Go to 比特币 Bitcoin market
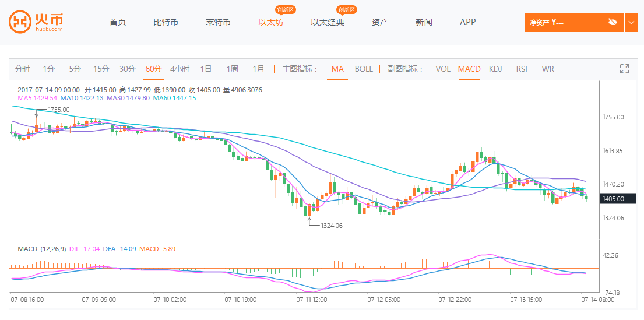The height and width of the screenshot is (320, 644). (166, 22)
